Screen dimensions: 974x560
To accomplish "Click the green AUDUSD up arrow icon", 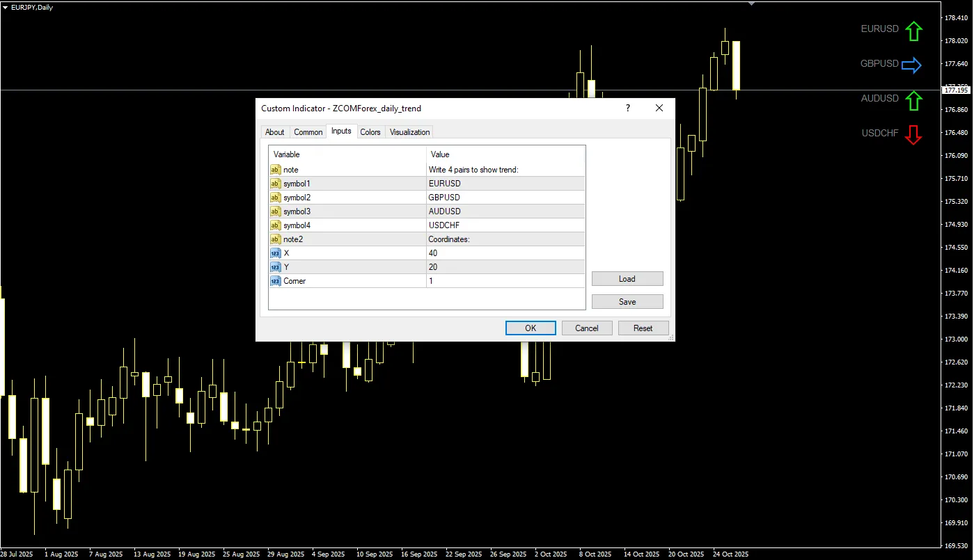I will pos(913,101).
